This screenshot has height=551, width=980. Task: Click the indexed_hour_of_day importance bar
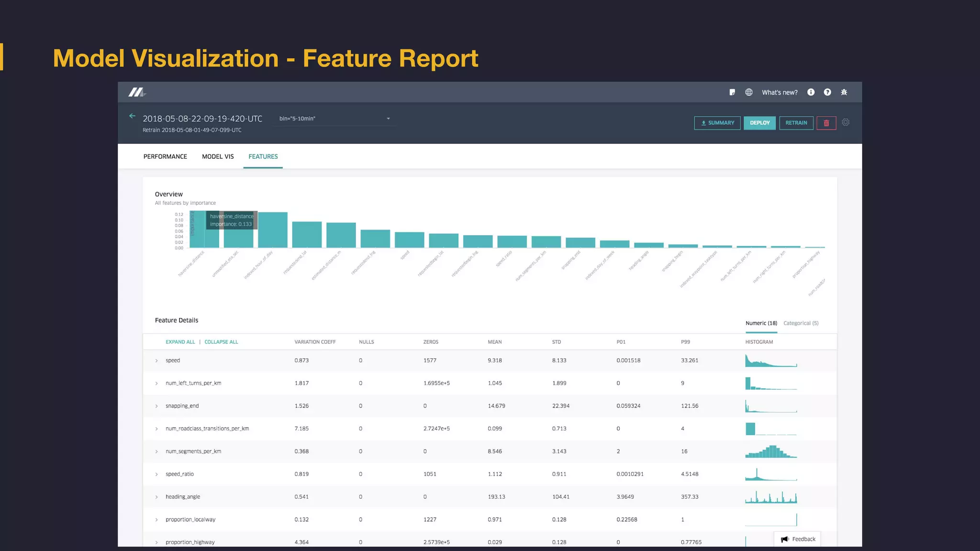coord(273,230)
